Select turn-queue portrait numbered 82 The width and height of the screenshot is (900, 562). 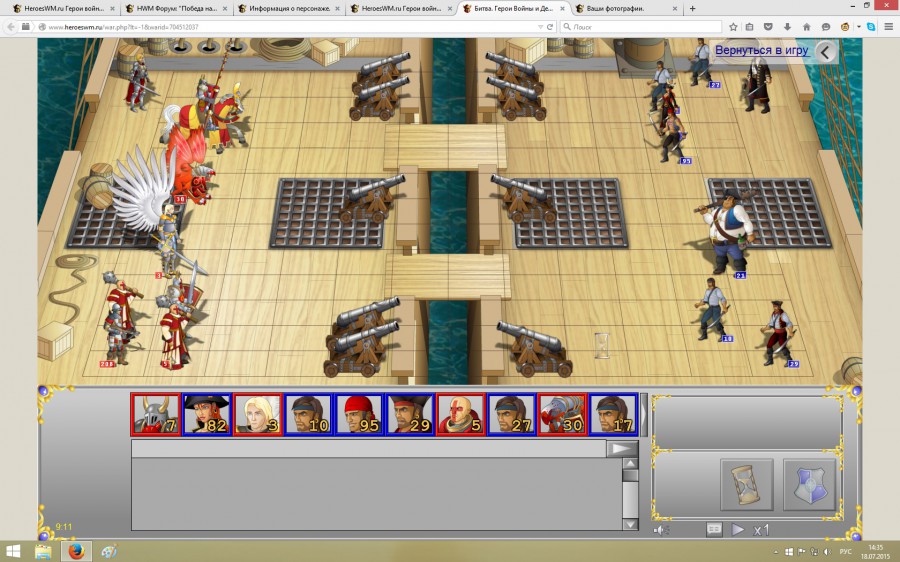tap(207, 414)
